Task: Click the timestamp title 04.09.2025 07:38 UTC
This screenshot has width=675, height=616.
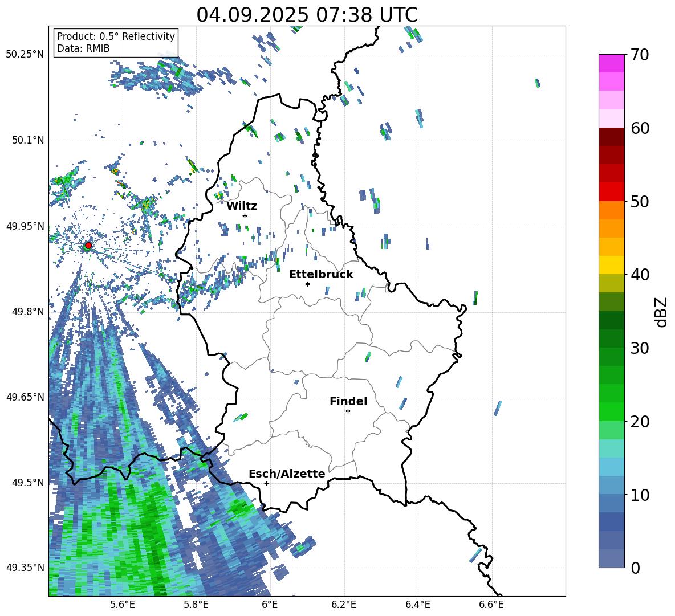Action: click(x=307, y=15)
